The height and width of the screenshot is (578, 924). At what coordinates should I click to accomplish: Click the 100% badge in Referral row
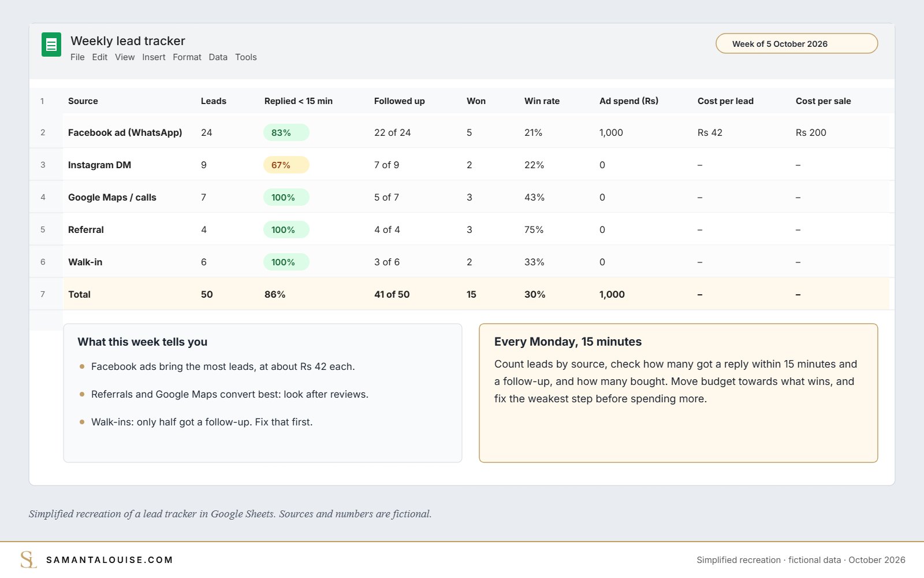[286, 229]
